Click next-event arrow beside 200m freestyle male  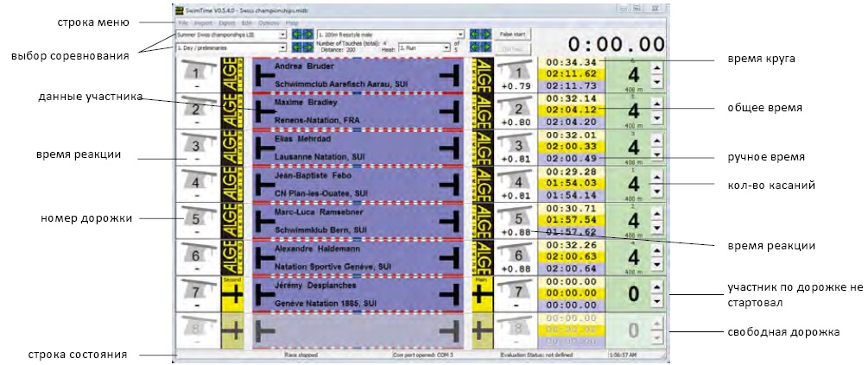coord(486,35)
